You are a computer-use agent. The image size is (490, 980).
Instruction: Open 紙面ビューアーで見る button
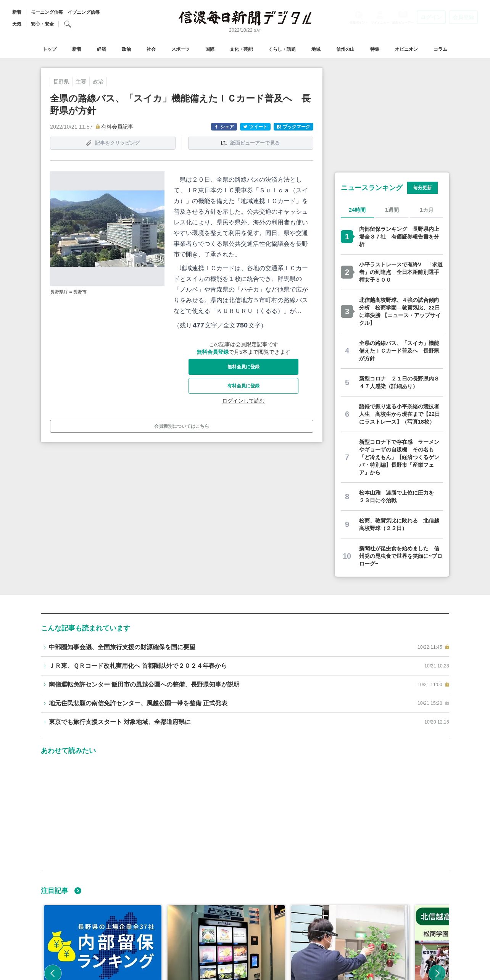(x=250, y=143)
